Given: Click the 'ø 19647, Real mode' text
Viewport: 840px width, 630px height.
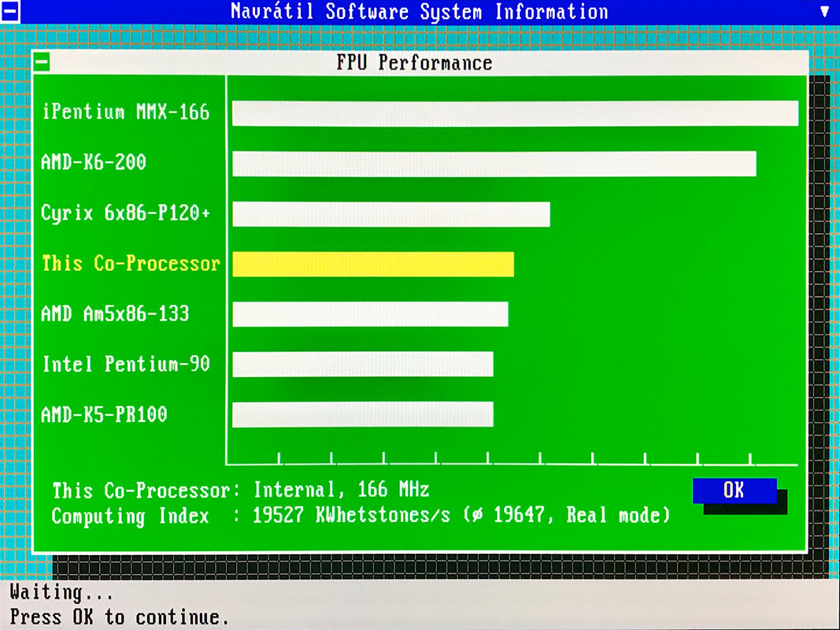Looking at the screenshot, I should click(568, 515).
